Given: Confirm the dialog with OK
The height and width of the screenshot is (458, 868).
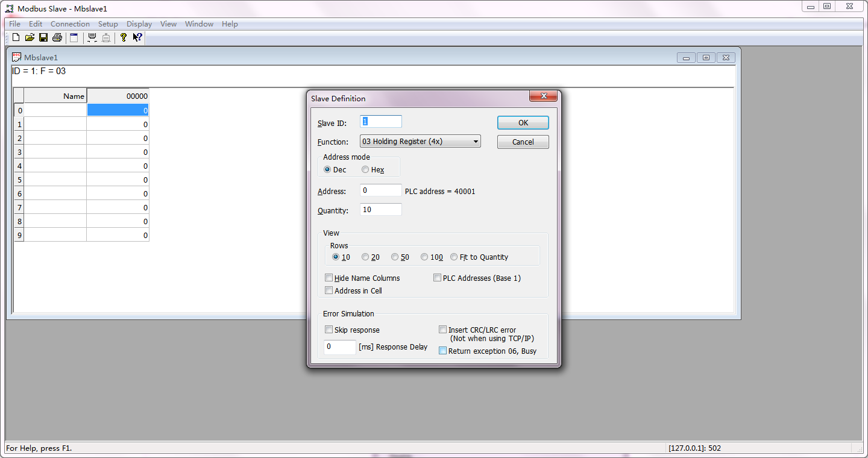Looking at the screenshot, I should tap(523, 123).
